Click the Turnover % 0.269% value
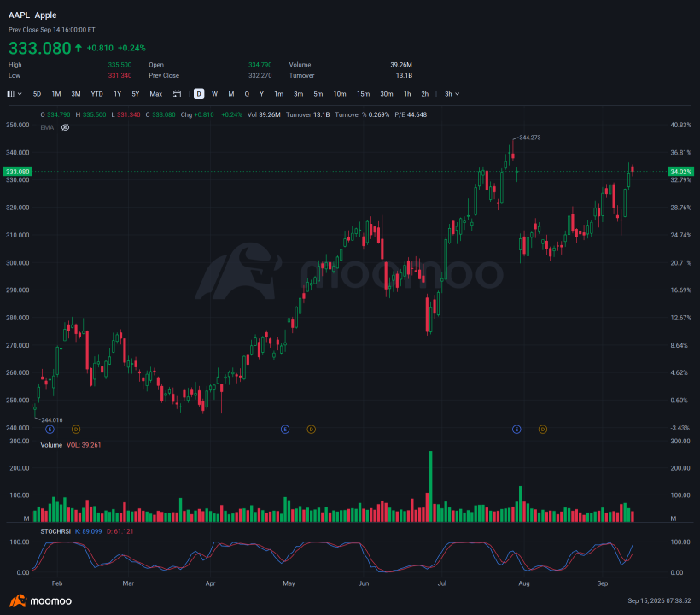The width and height of the screenshot is (700, 615). click(362, 114)
